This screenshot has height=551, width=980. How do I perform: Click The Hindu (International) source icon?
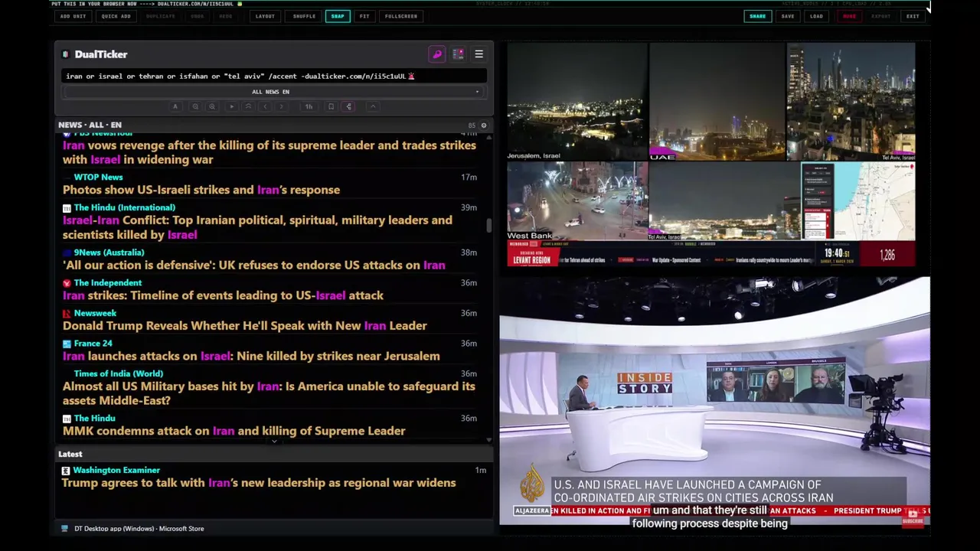point(67,207)
